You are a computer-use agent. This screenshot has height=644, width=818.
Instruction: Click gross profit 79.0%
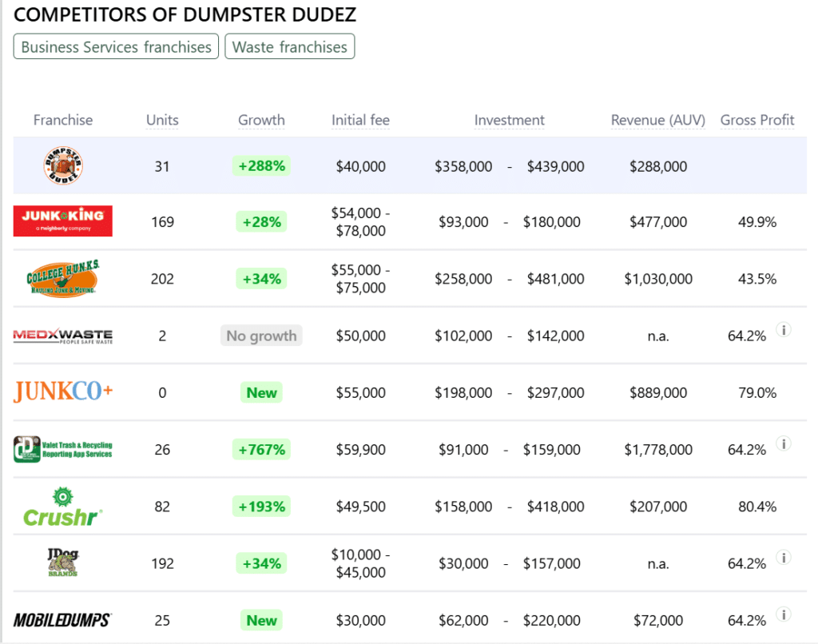[757, 392]
